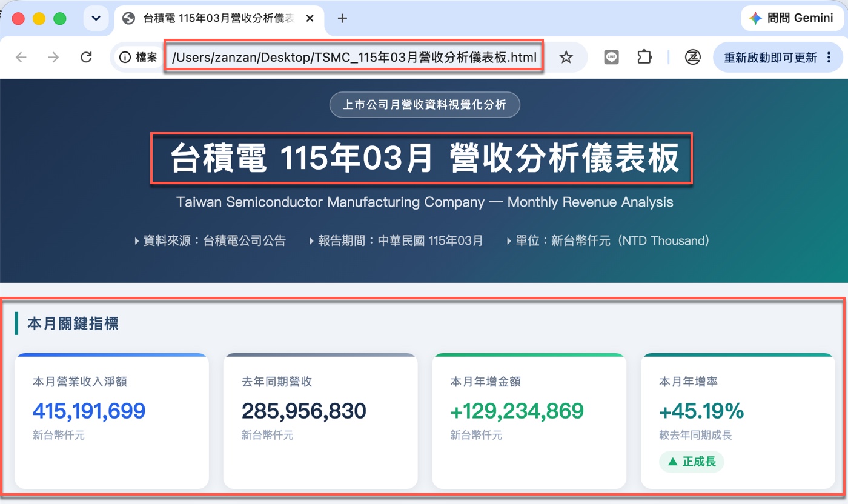Click the 本月年增金額 card label

(x=486, y=382)
